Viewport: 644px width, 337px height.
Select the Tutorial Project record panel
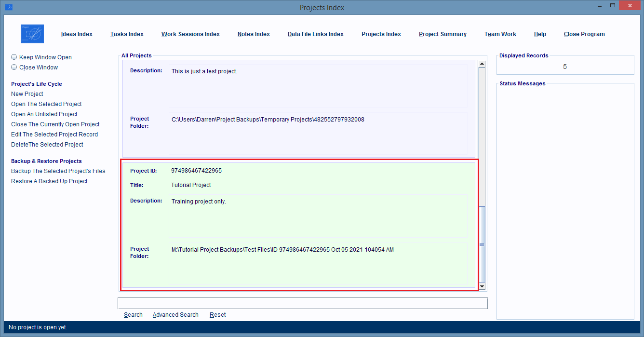click(x=299, y=224)
